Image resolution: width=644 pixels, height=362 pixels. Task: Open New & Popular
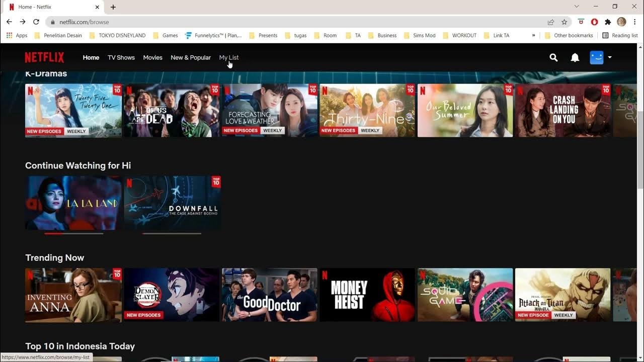pyautogui.click(x=191, y=58)
